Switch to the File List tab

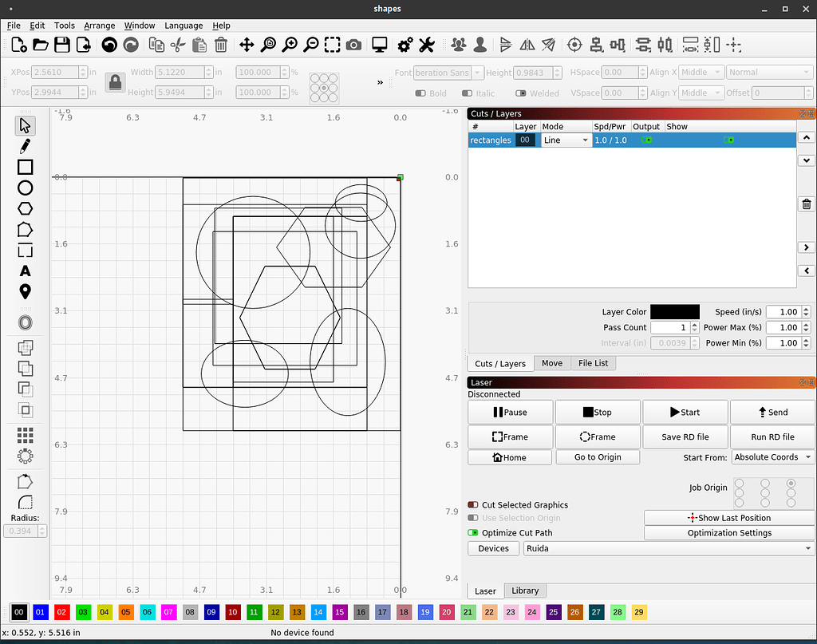pos(593,363)
